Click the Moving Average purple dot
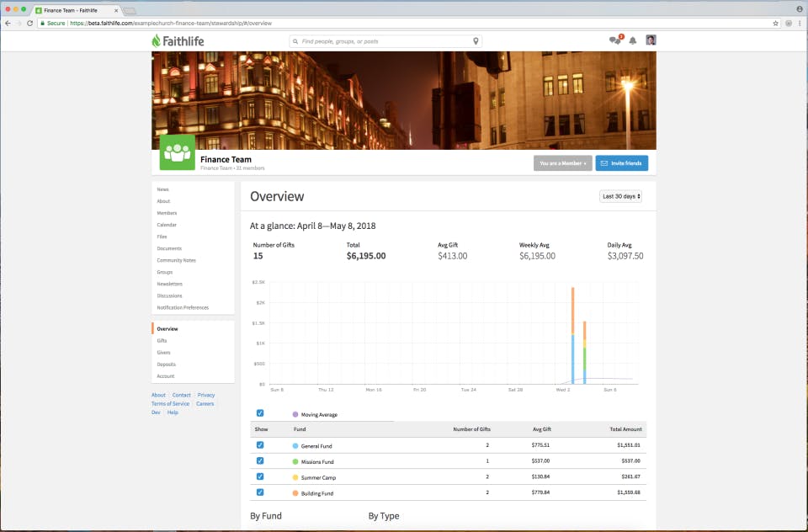 tap(295, 414)
